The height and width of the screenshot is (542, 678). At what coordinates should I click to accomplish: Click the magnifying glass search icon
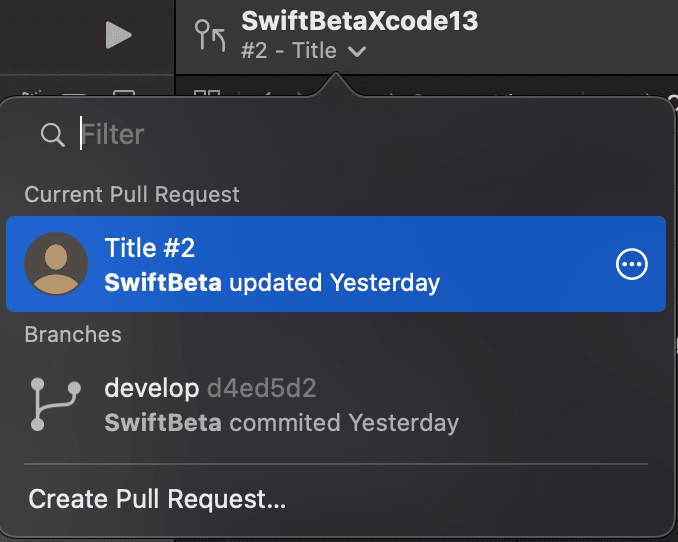[x=53, y=135]
